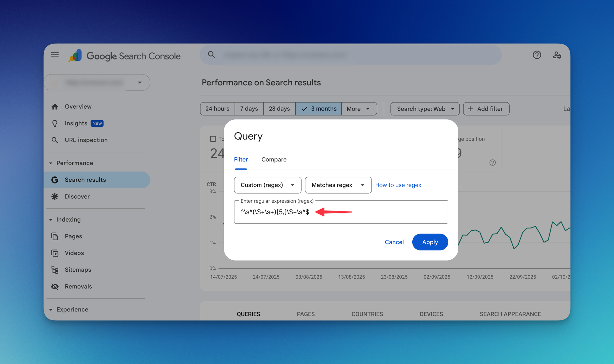The width and height of the screenshot is (614, 364).
Task: Click the Discover asterisk icon
Action: pos(55,196)
